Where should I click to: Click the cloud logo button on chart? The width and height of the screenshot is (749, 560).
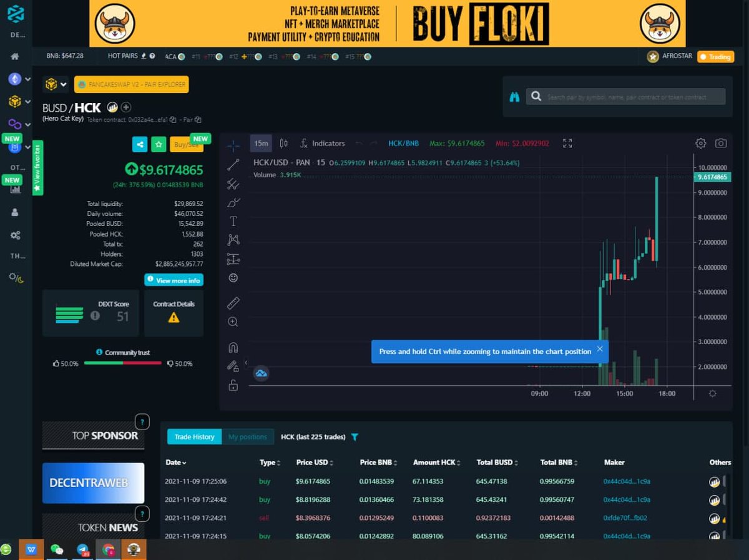click(261, 373)
